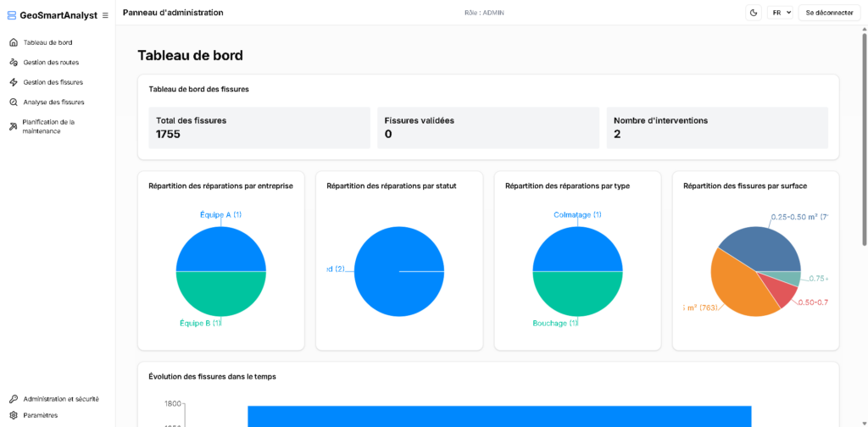The width and height of the screenshot is (868, 427).
Task: Click the Tableau de bord home icon
Action: coord(14,42)
